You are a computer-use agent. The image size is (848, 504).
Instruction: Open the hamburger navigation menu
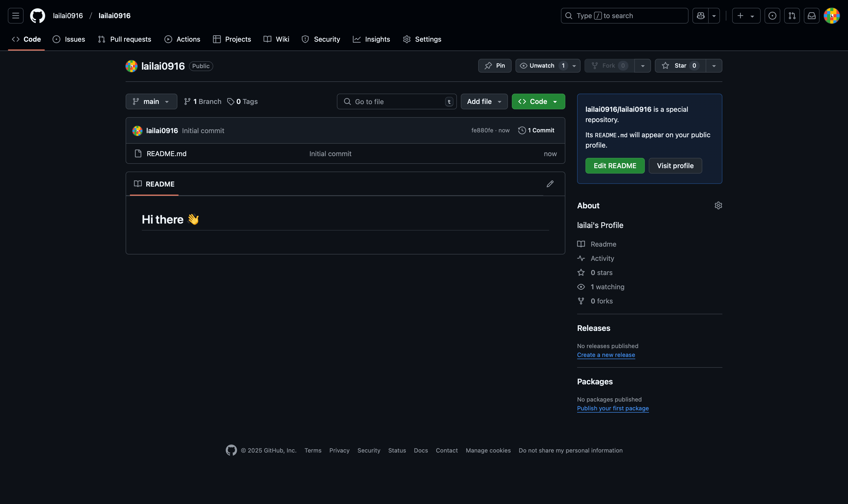[x=16, y=16]
